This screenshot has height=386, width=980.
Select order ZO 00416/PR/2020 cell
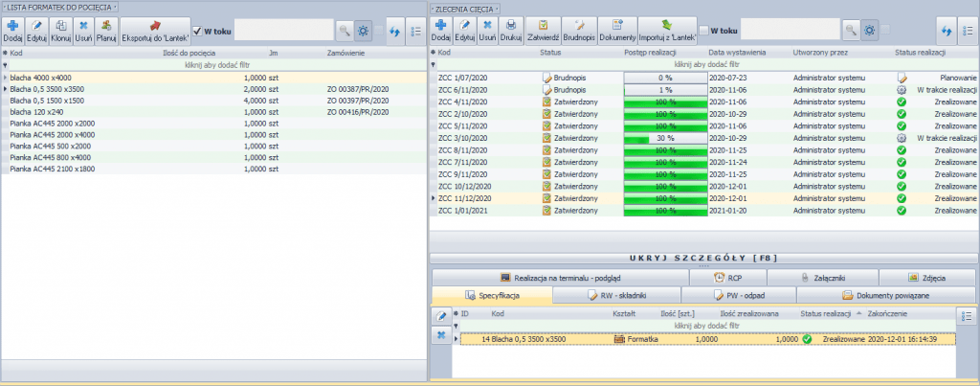coord(358,112)
